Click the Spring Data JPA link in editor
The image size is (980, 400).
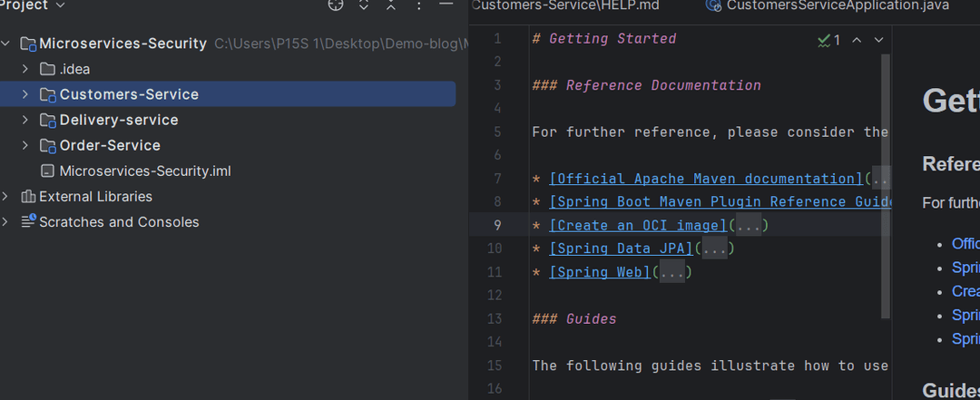(x=622, y=249)
